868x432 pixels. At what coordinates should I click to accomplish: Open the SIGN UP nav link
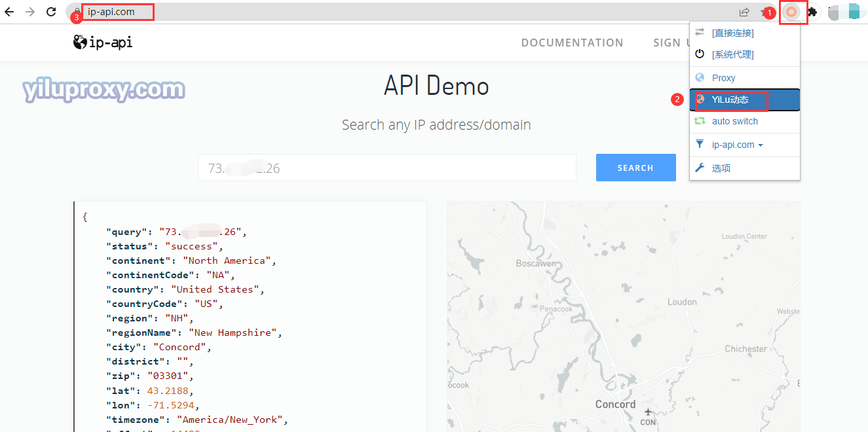(671, 43)
